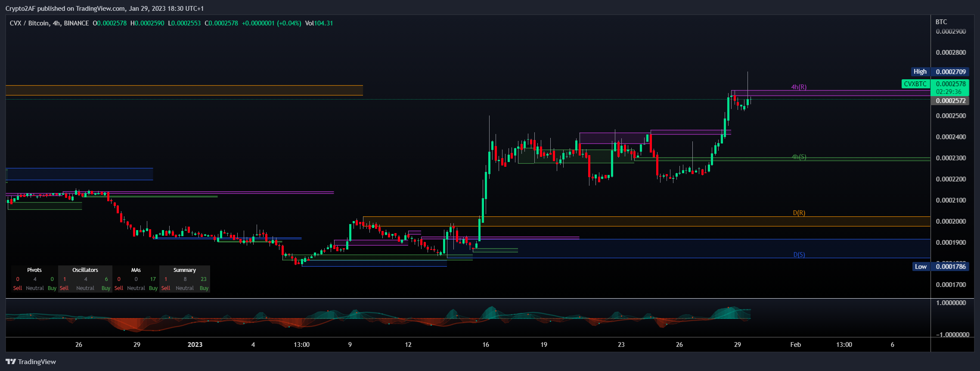Click the 0.0002500 price axis label
Viewport: 980px width, 371px height.
pyautogui.click(x=951, y=116)
